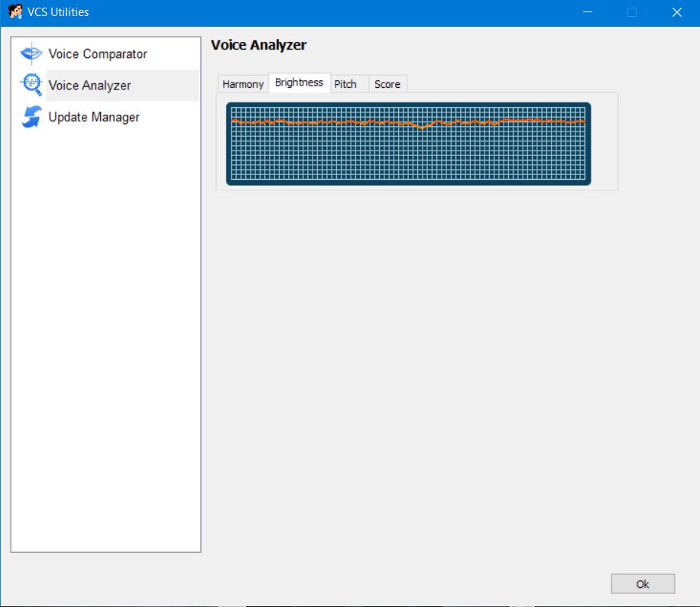The image size is (700, 607).
Task: Click the VCS Utilities app icon in title bar
Action: [x=15, y=11]
